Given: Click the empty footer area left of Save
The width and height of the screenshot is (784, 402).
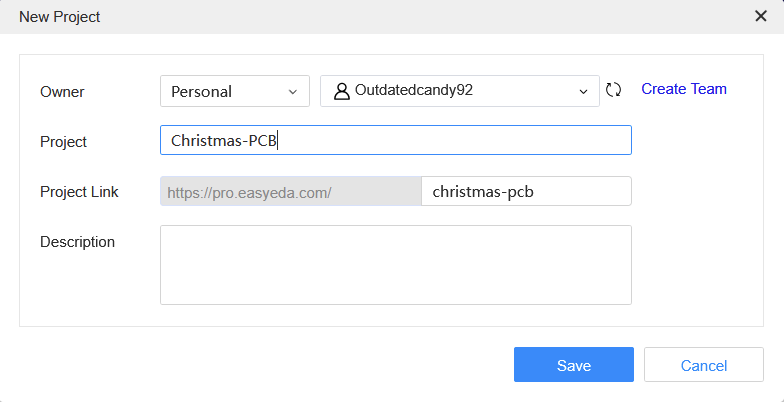Looking at the screenshot, I should [260, 365].
